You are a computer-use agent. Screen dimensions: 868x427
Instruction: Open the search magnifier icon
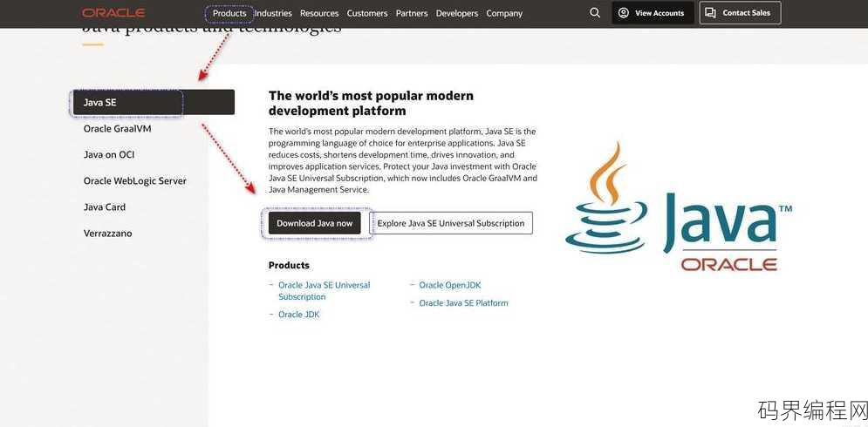coord(595,13)
